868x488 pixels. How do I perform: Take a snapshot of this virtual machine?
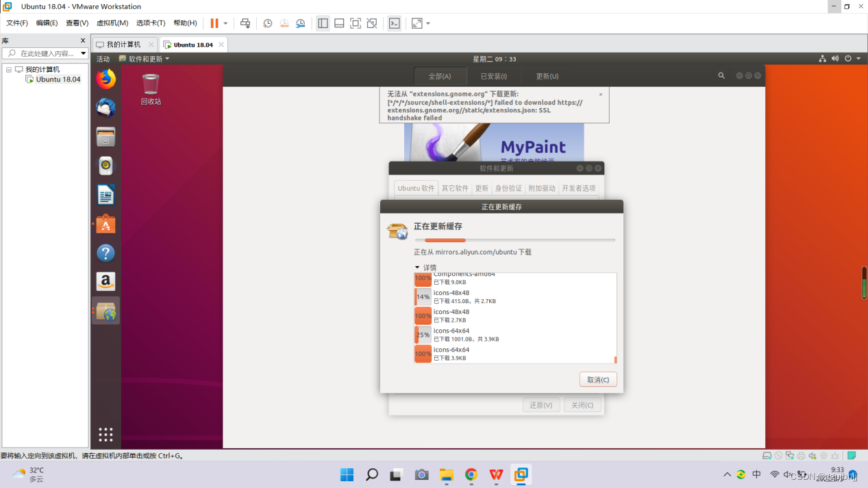[x=268, y=23]
